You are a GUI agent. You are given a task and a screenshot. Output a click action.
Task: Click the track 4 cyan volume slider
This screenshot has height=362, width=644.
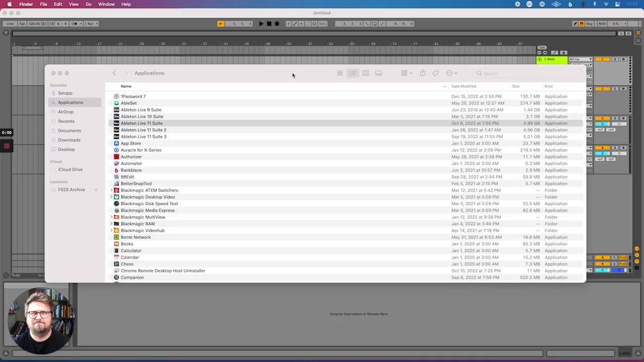click(602, 153)
